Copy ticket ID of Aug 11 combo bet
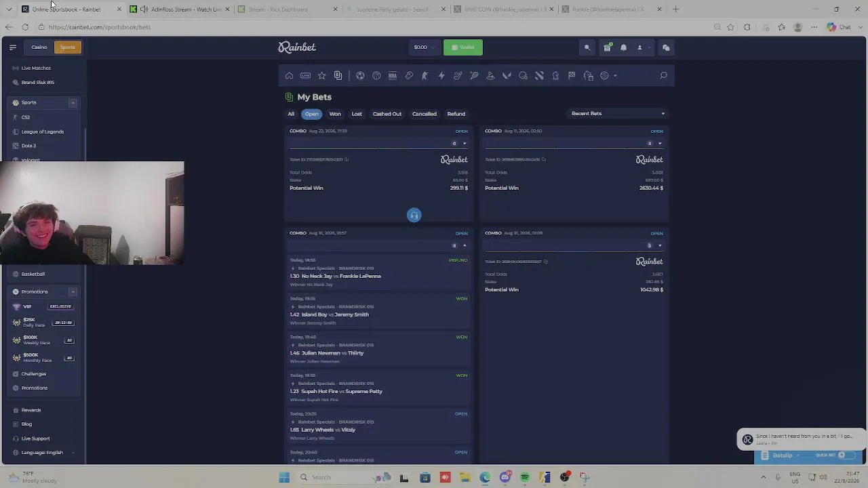 coord(544,160)
